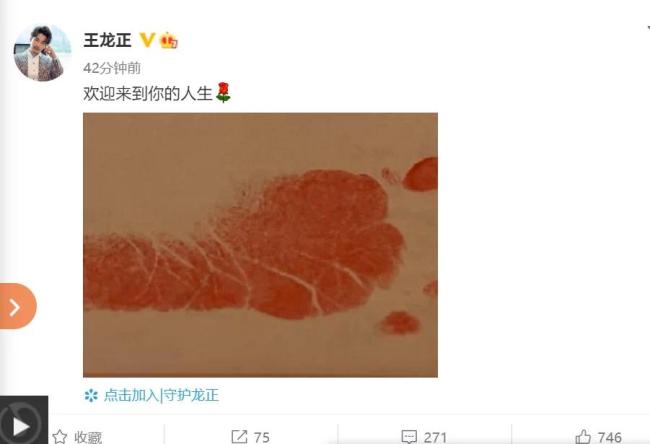The height and width of the screenshot is (444, 650).
Task: Open comments via speech bubble icon
Action: tap(409, 437)
